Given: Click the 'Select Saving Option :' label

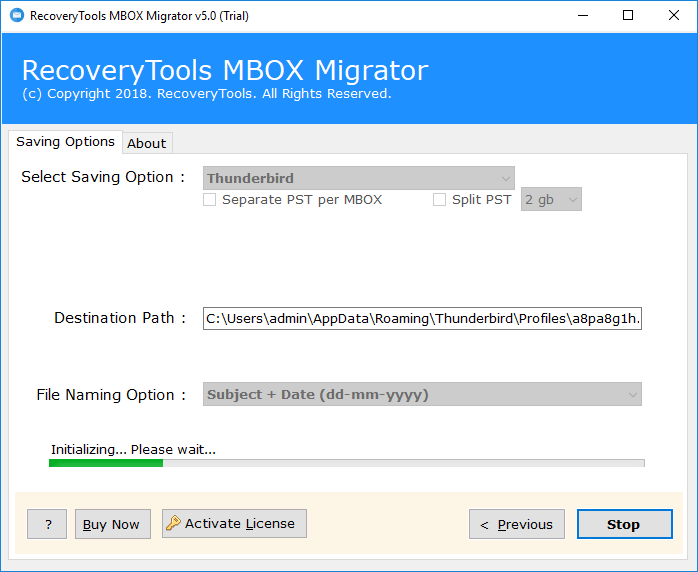Looking at the screenshot, I should coord(103,177).
